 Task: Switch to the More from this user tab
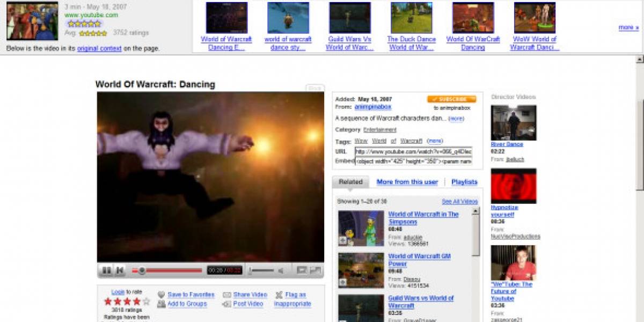point(407,182)
